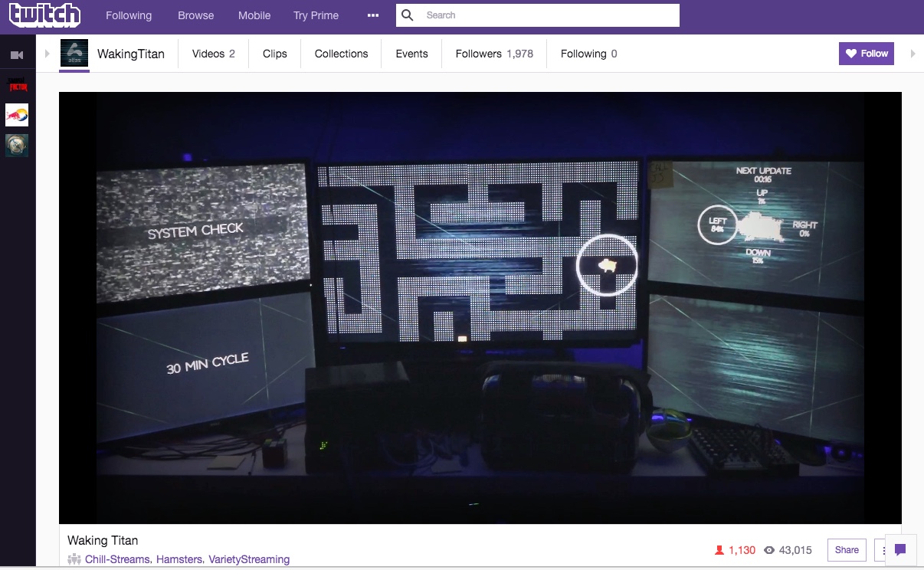924x570 pixels.
Task: Click the Twitch logo
Action: point(44,15)
